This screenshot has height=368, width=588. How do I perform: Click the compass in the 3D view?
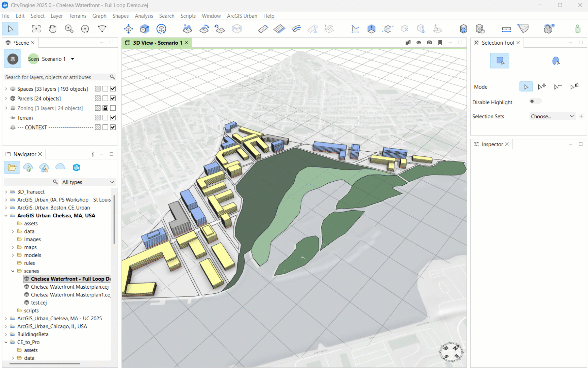click(451, 352)
